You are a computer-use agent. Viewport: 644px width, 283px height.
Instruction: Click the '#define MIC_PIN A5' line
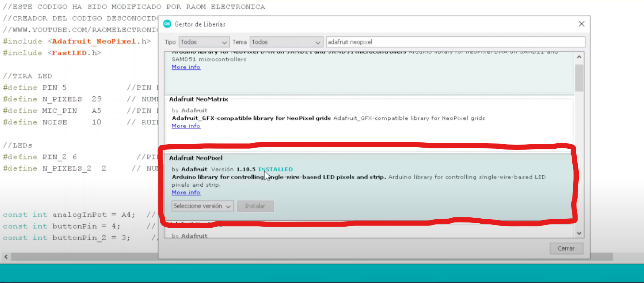tap(52, 111)
